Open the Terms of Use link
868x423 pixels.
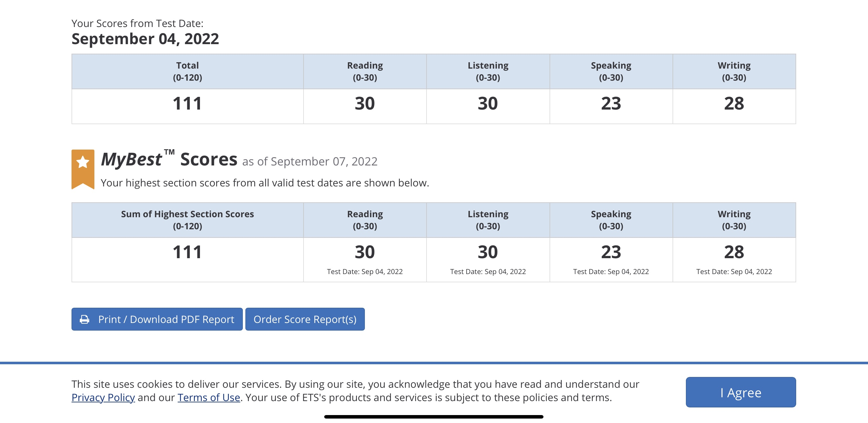[208, 397]
